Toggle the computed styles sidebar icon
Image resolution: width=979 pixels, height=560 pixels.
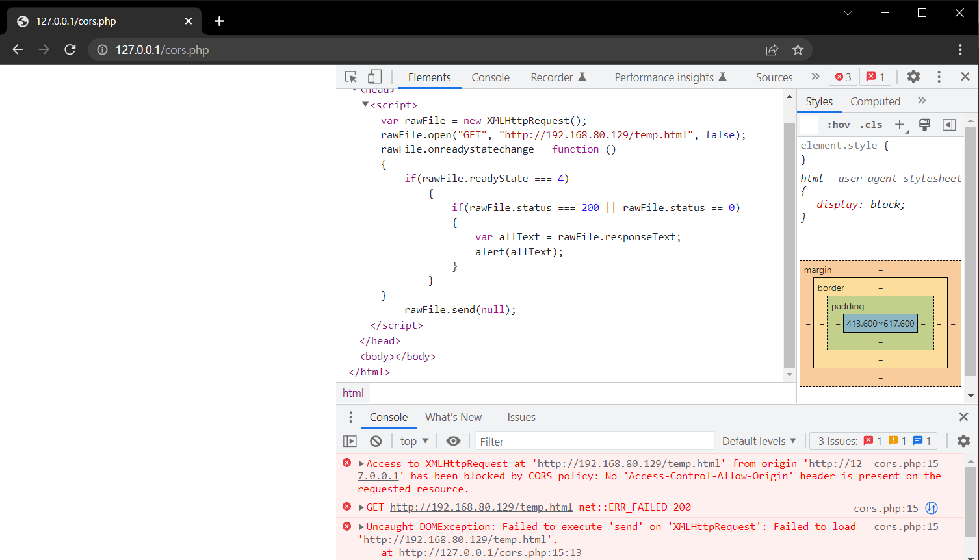pyautogui.click(x=949, y=125)
